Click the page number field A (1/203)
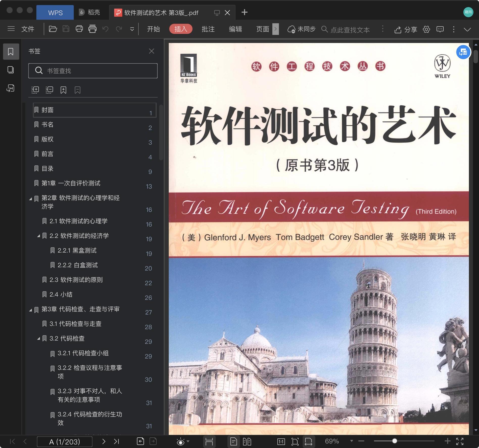The height and width of the screenshot is (448, 479). (x=65, y=442)
